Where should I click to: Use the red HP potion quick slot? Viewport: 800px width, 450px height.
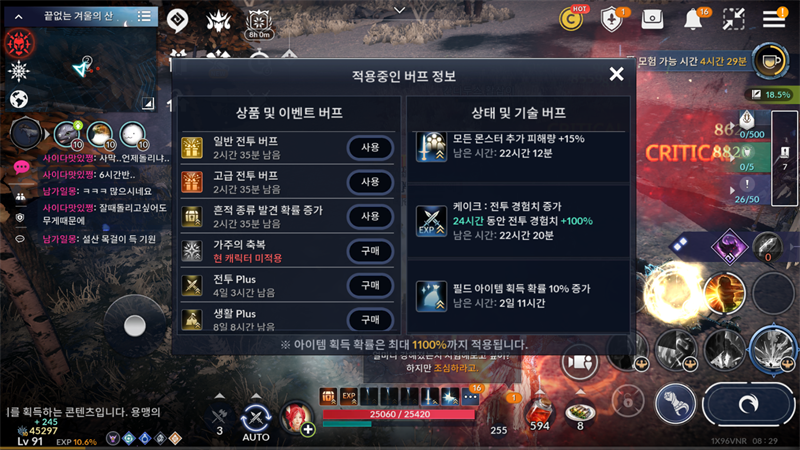click(x=539, y=413)
